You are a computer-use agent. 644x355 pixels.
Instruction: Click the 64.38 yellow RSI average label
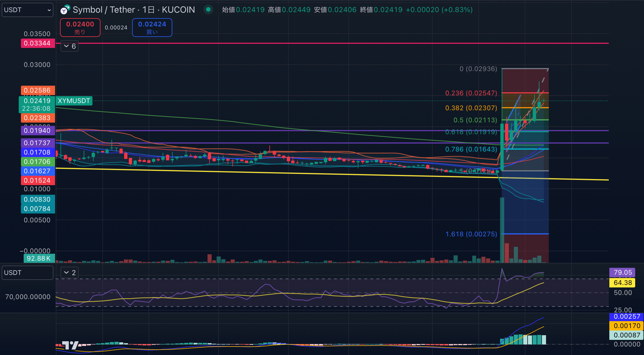point(622,283)
